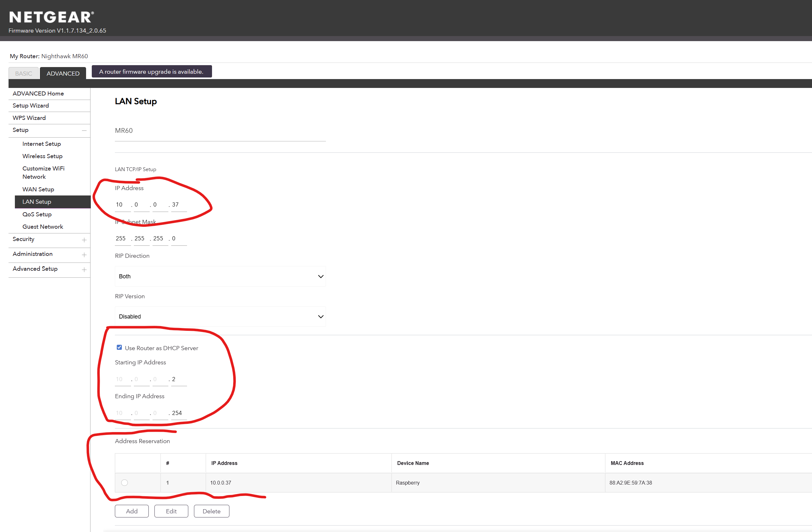This screenshot has width=812, height=532.
Task: Click the MR60 device name field
Action: [x=220, y=131]
